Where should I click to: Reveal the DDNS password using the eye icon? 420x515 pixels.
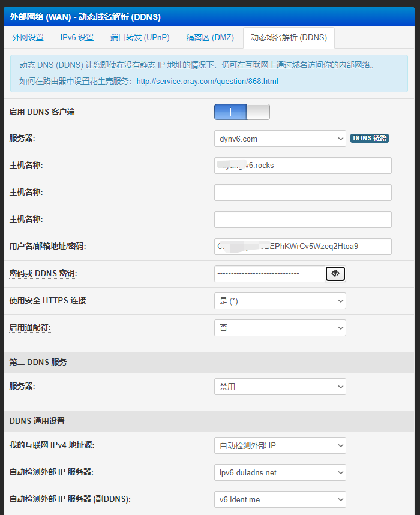click(335, 273)
